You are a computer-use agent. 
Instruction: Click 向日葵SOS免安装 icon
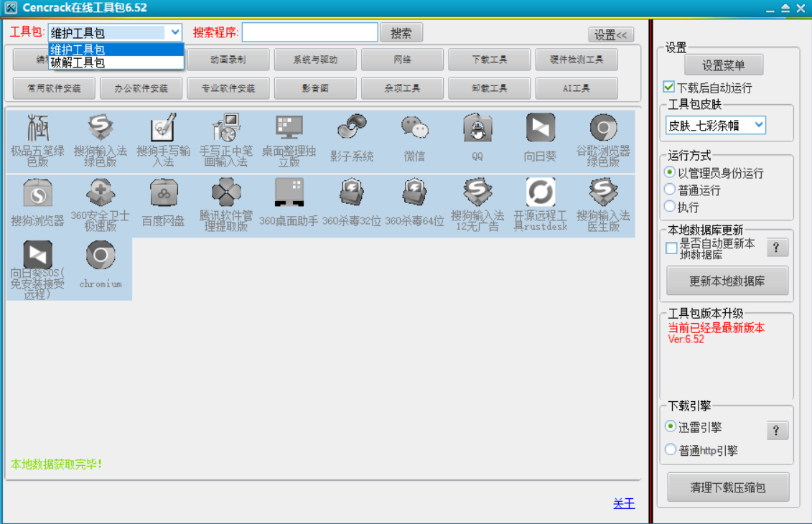coord(38,255)
